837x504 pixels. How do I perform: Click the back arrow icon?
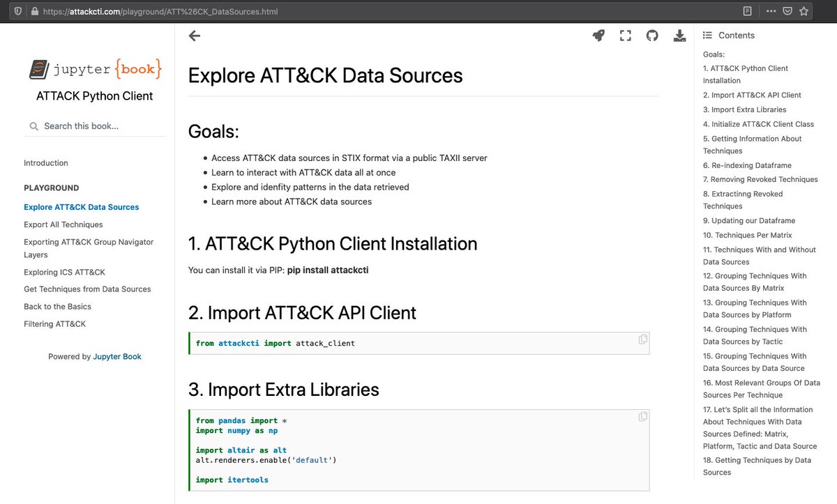point(195,36)
